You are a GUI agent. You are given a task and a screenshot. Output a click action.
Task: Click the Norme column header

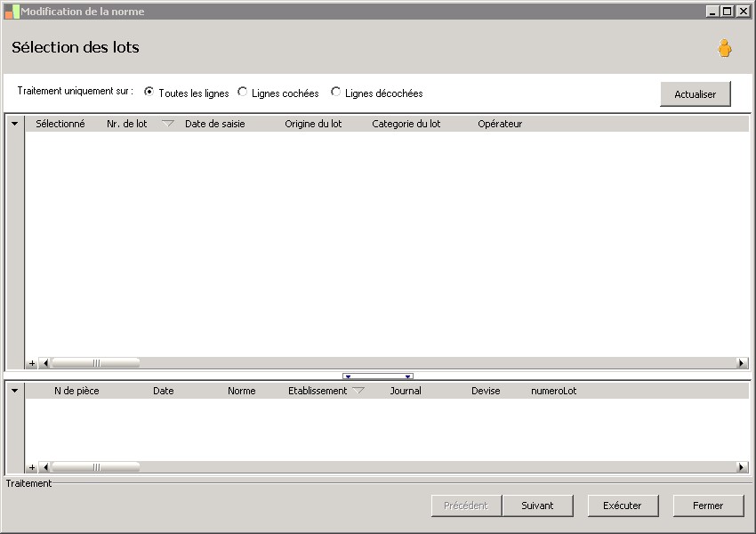242,391
